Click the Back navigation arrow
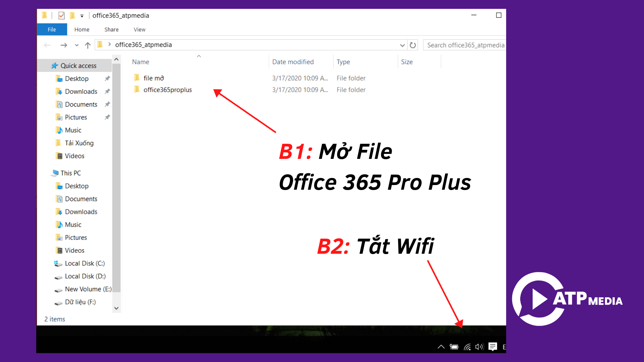 pos(47,45)
